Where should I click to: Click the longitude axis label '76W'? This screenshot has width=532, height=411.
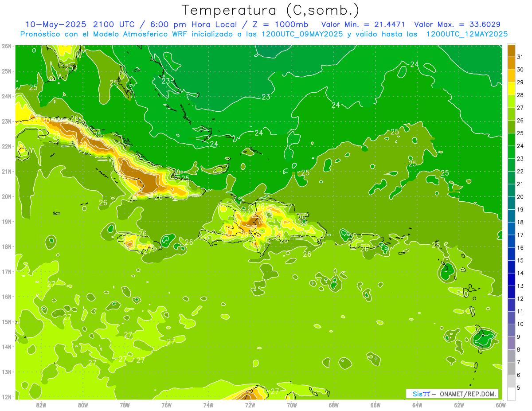pyautogui.click(x=166, y=405)
